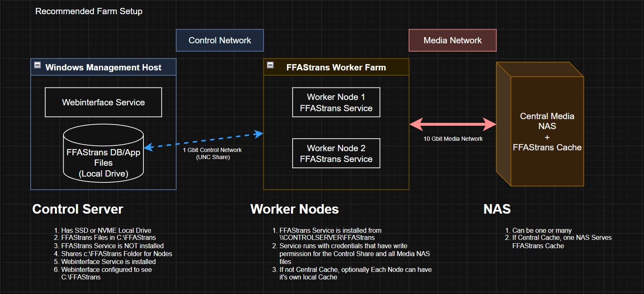Click 'Has SSD or NVME Local Drive' line
The image size is (644, 294).
pos(106,230)
